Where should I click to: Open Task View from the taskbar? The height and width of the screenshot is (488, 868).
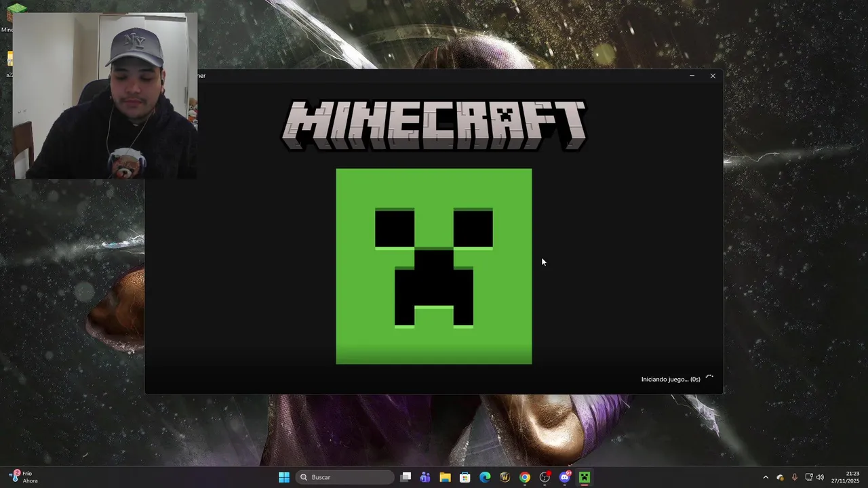[x=406, y=477]
